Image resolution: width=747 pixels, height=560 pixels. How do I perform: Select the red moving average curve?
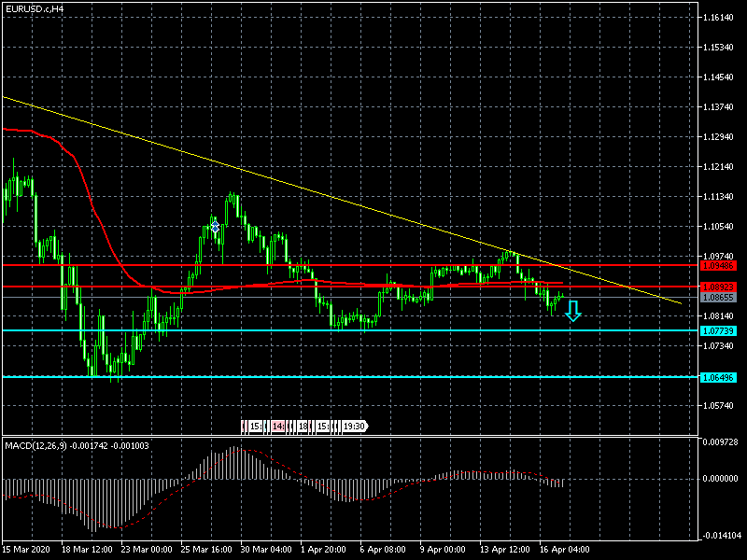[x=93, y=205]
